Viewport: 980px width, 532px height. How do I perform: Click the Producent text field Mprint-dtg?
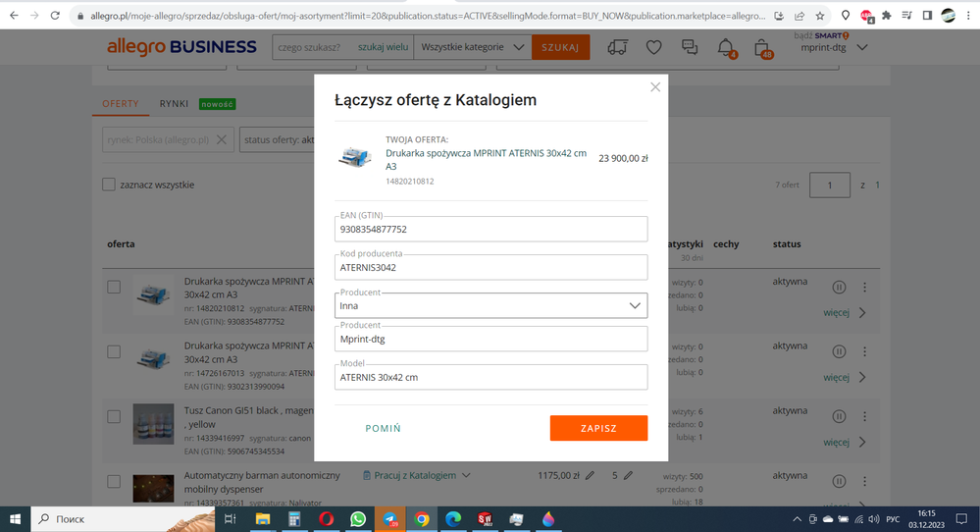point(490,339)
